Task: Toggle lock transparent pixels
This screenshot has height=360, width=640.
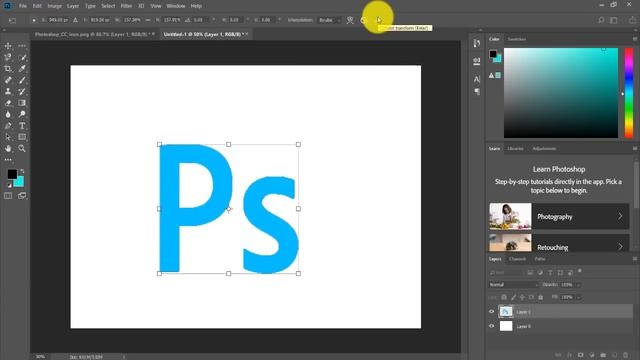Action: pos(504,297)
